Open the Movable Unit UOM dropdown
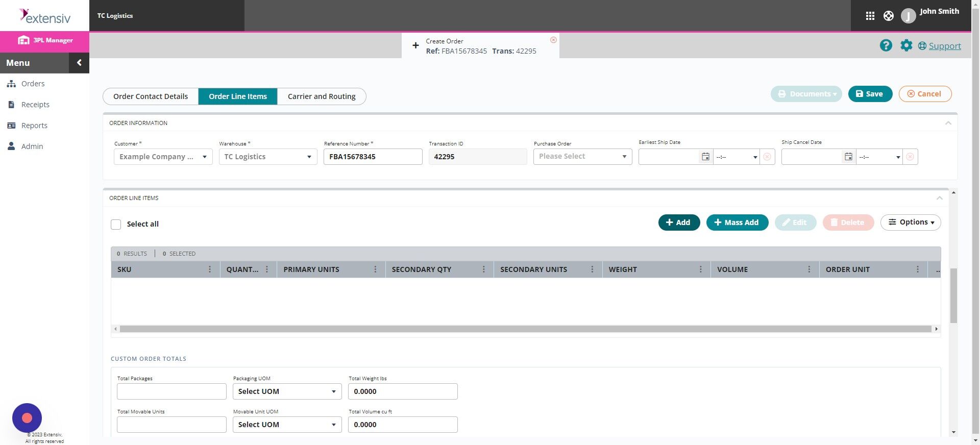This screenshot has height=445, width=980. coord(287,425)
